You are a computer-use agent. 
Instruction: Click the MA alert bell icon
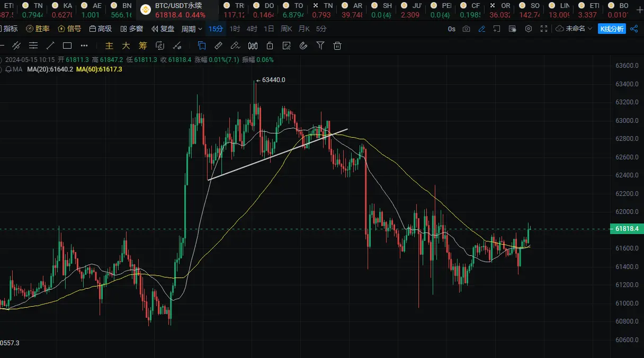(9, 69)
